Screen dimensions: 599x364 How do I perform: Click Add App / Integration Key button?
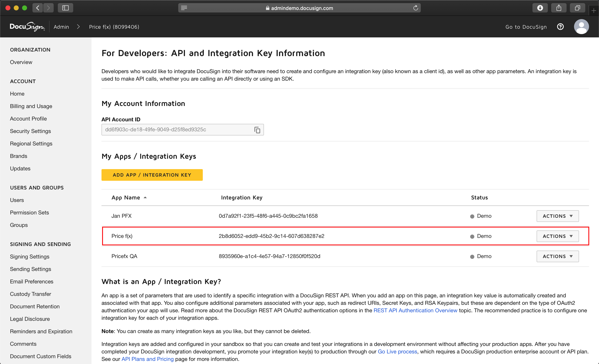tap(152, 175)
